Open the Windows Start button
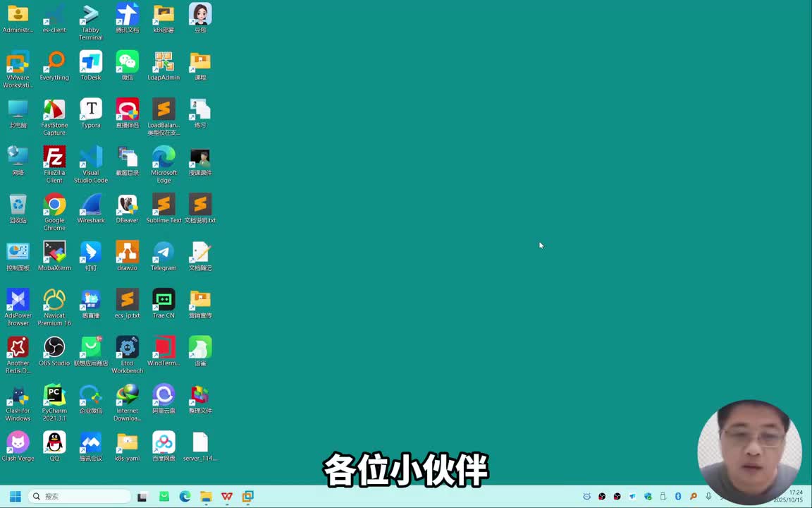The height and width of the screenshot is (508, 812). 16,497
